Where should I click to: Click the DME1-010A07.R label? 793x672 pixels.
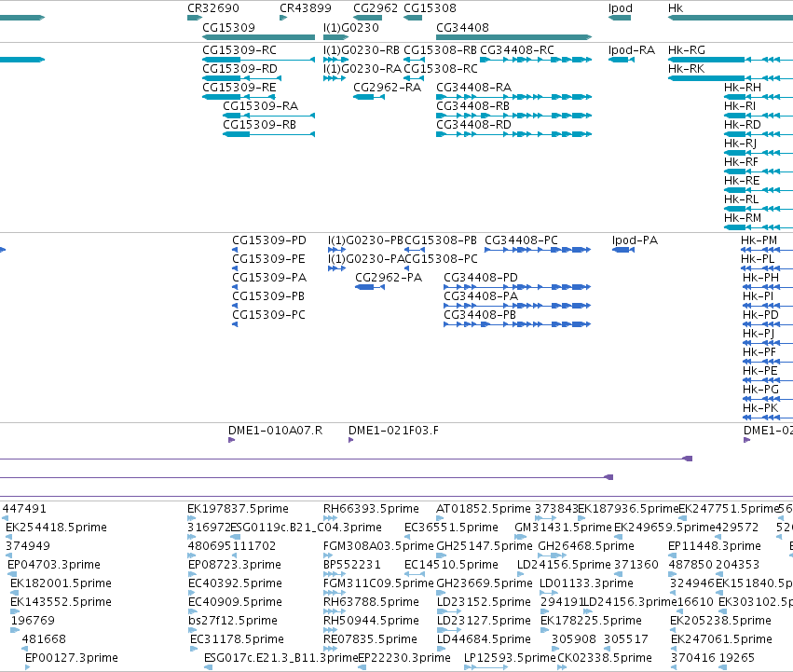point(275,431)
